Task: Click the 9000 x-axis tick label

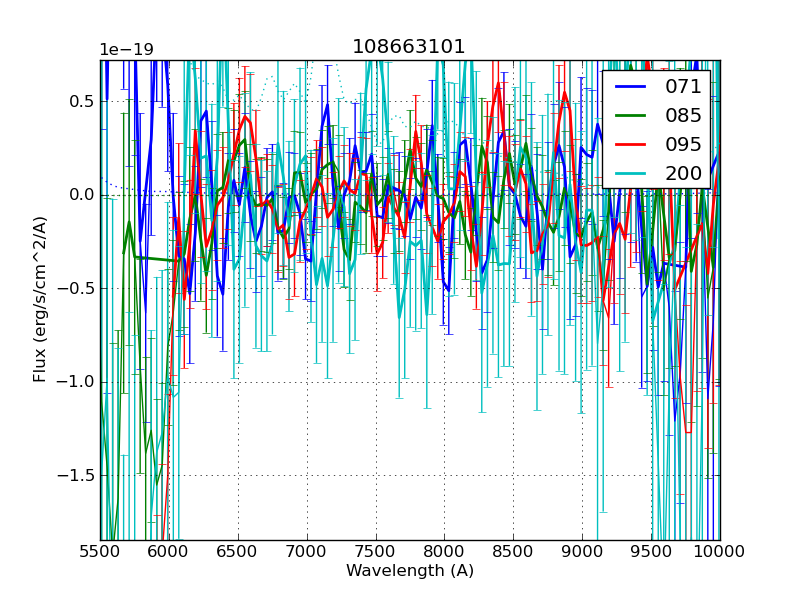Action: tap(582, 551)
